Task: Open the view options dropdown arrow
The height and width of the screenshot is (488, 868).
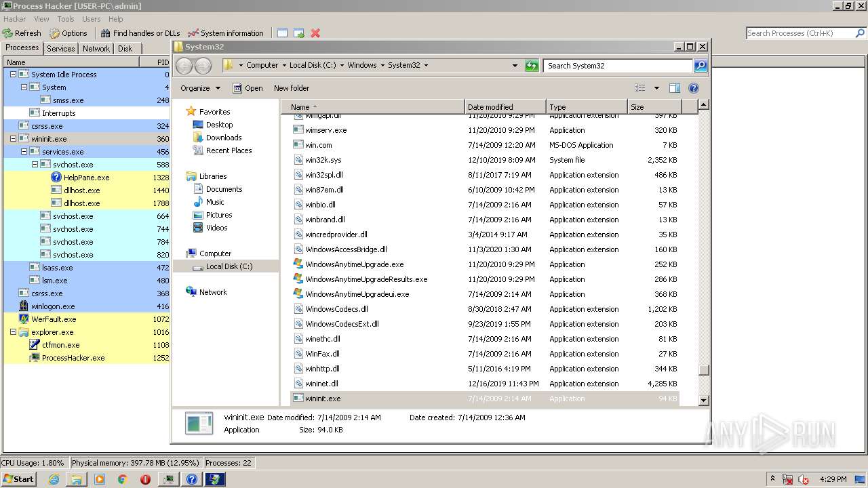Action: pos(656,88)
